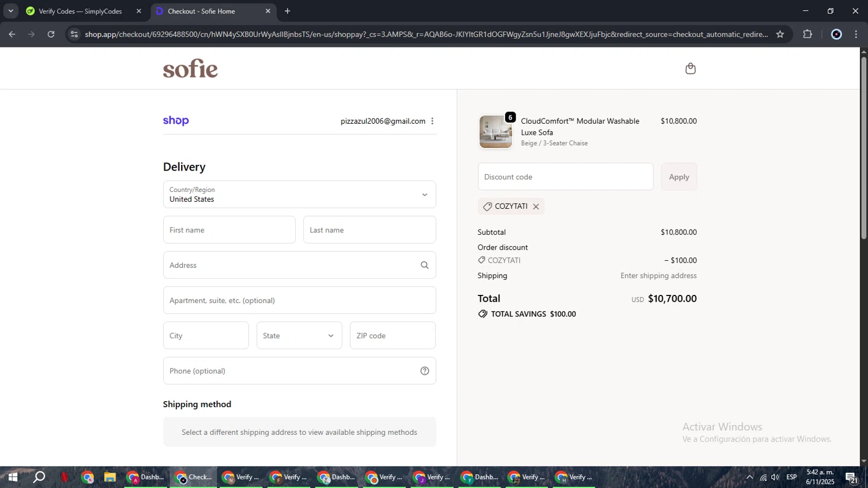Click the TOTAL SAVINGS $100.00 text
Screen dimensions: 868x488
(x=533, y=314)
